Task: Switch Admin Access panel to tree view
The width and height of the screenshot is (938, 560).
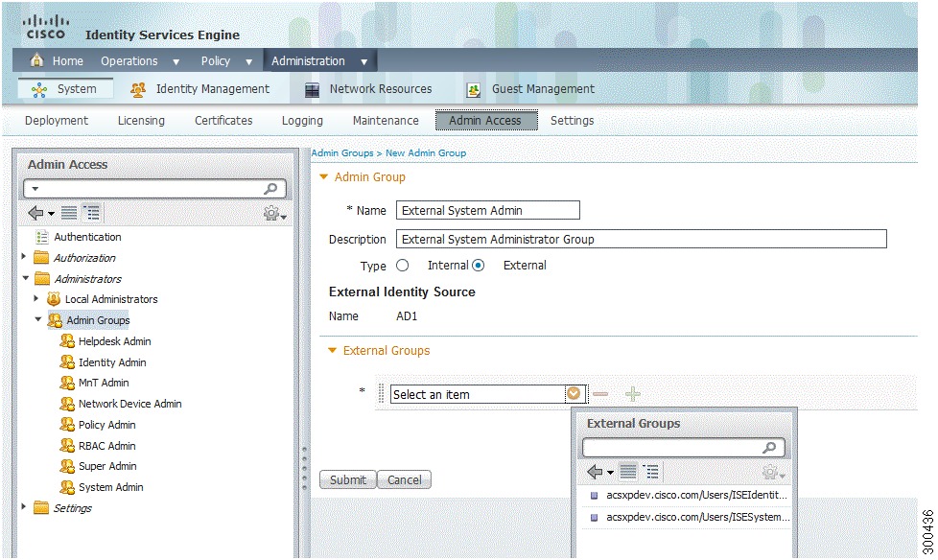Action: click(91, 212)
